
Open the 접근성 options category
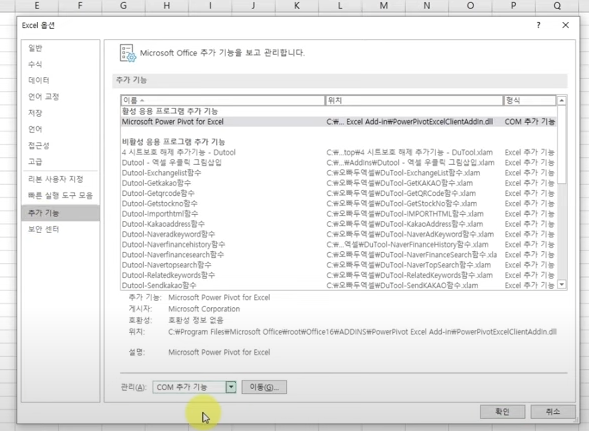pyautogui.click(x=39, y=145)
